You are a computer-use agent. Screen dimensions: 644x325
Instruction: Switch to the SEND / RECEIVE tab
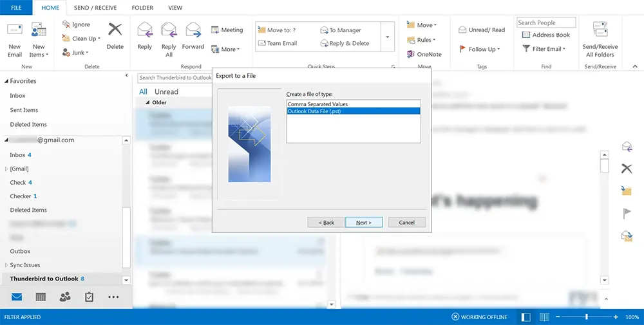[95, 7]
